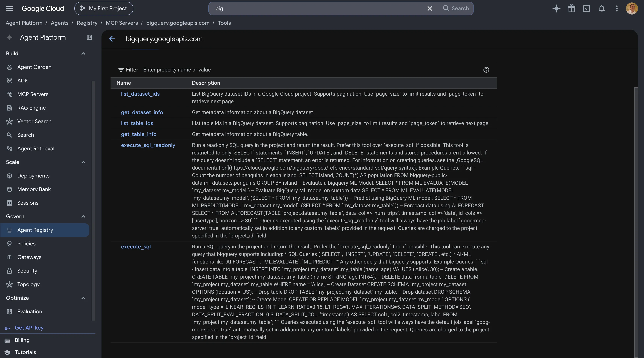Clear the search box with the X icon
This screenshot has height=358, width=644.
430,8
